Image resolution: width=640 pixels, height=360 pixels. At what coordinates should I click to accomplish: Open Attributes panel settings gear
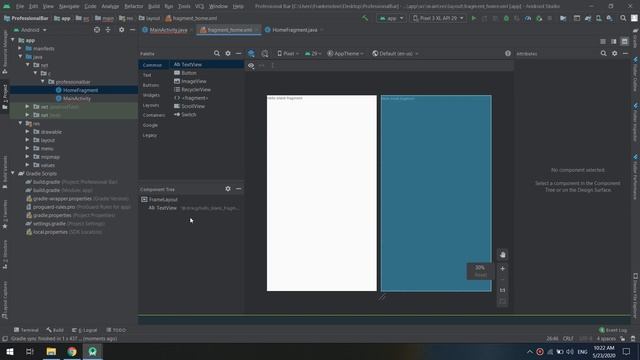pos(614,53)
